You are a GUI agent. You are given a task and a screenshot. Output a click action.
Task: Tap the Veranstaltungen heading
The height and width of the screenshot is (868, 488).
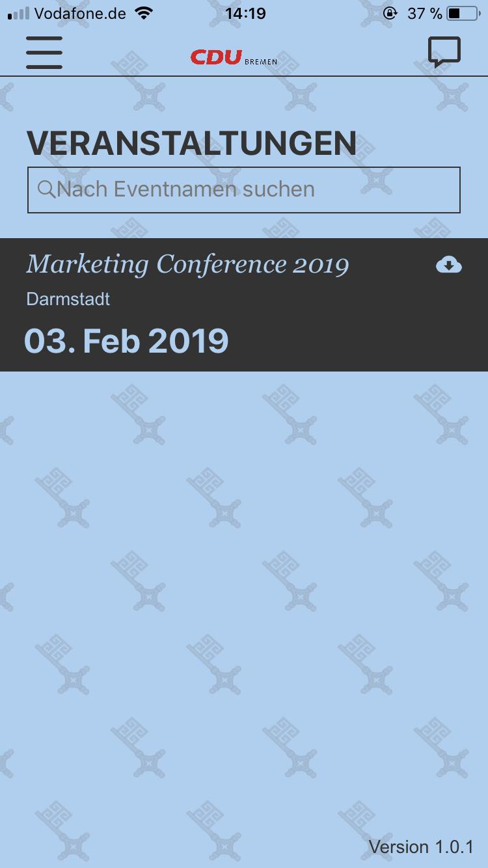coord(191,143)
